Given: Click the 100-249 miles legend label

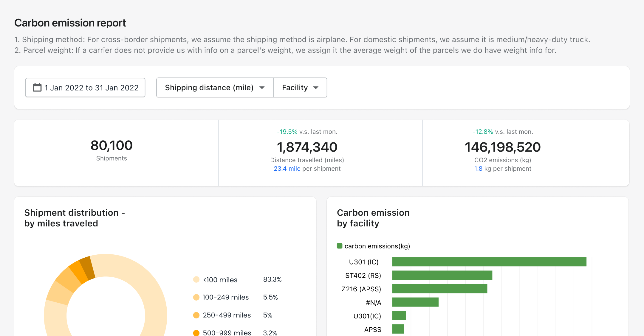Looking at the screenshot, I should (226, 297).
